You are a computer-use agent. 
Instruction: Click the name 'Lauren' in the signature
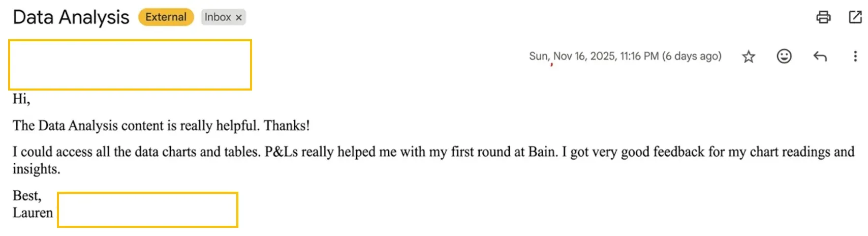33,213
